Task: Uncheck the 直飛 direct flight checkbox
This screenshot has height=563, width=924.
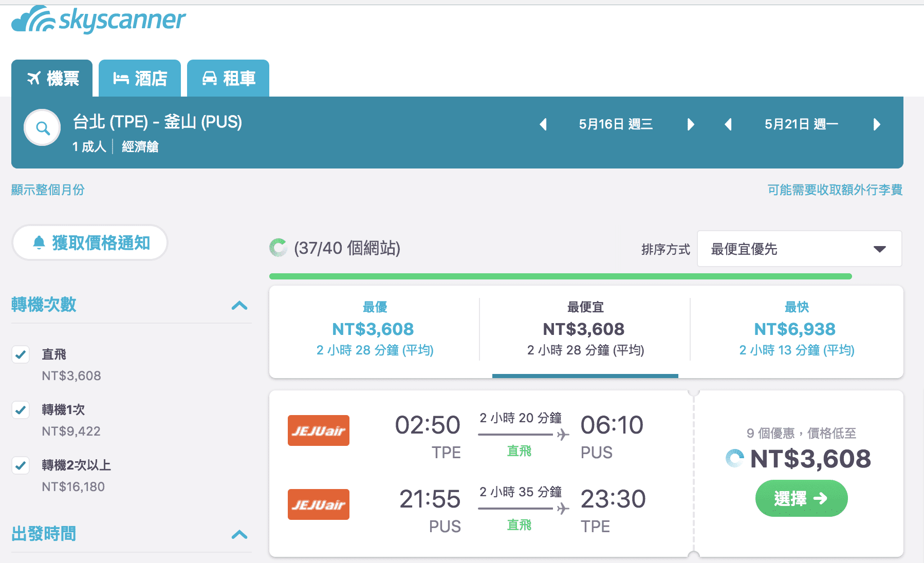Action: (21, 354)
